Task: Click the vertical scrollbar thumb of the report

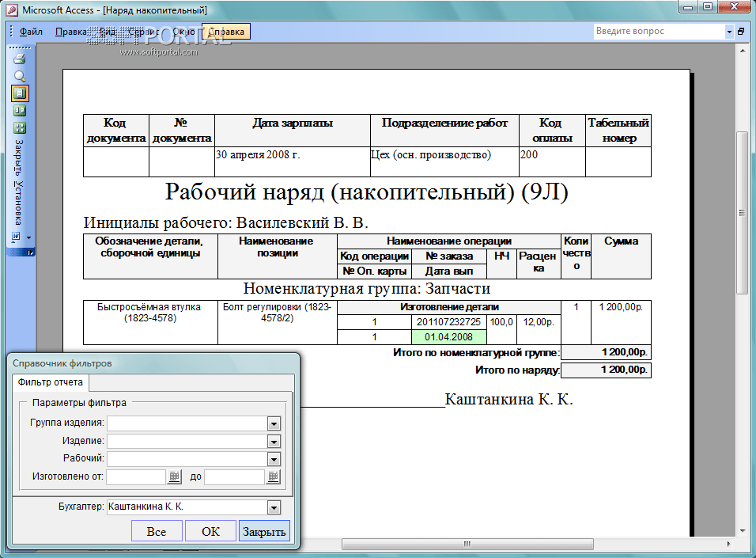Action: coord(742,212)
